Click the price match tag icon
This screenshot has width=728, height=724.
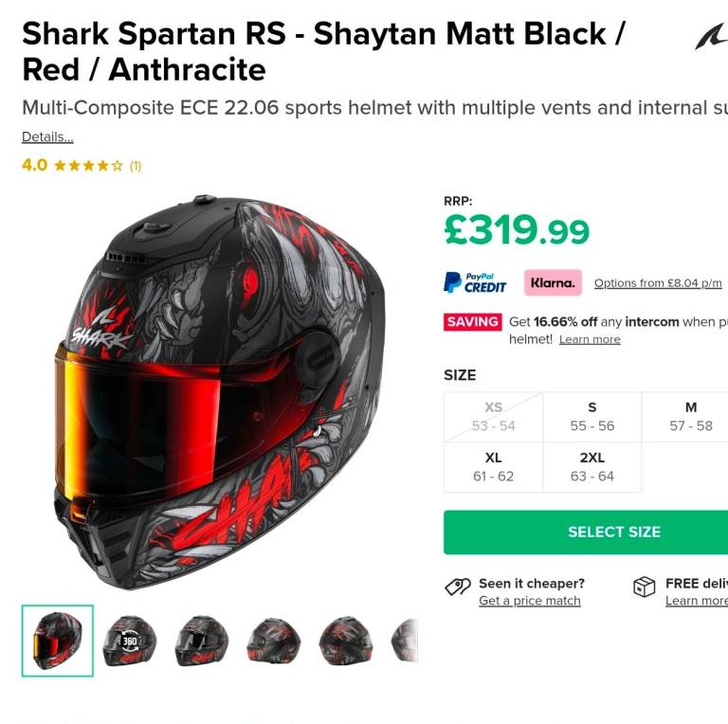(458, 587)
